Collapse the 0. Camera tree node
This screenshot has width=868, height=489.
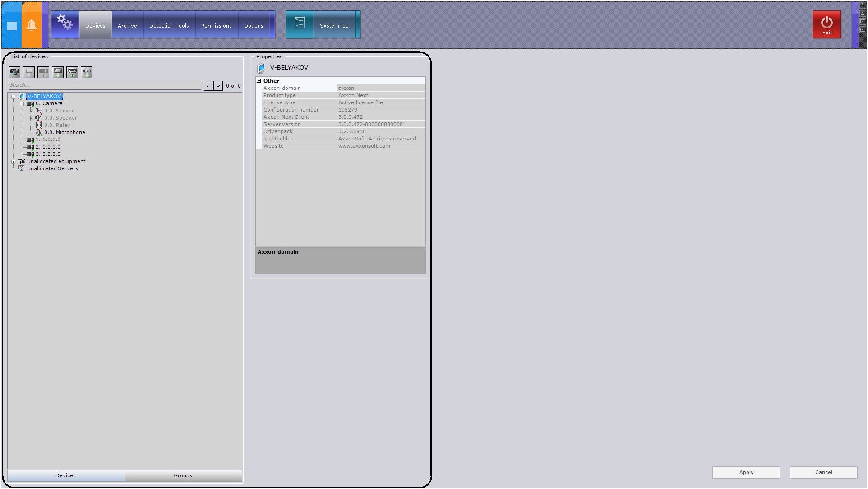22,104
